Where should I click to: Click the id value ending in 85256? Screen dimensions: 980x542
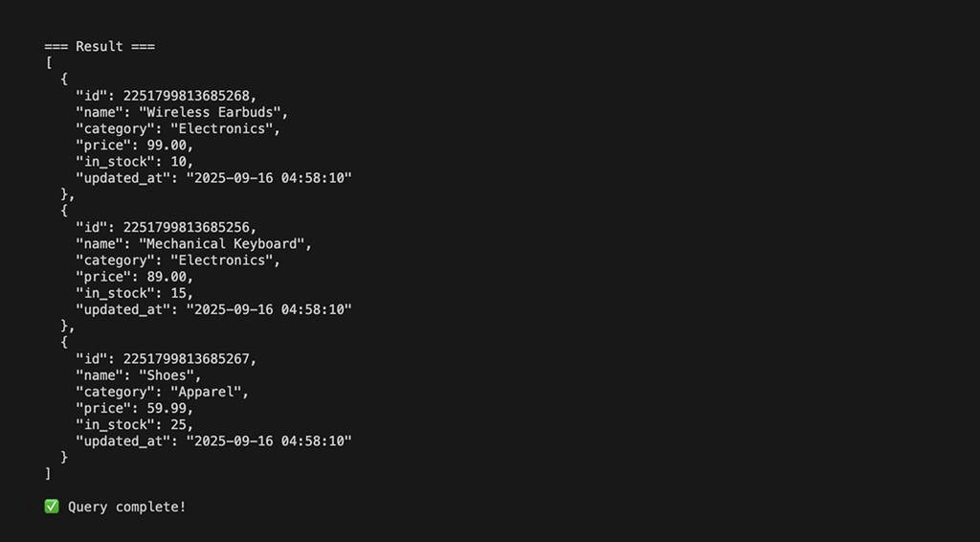pyautogui.click(x=189, y=227)
